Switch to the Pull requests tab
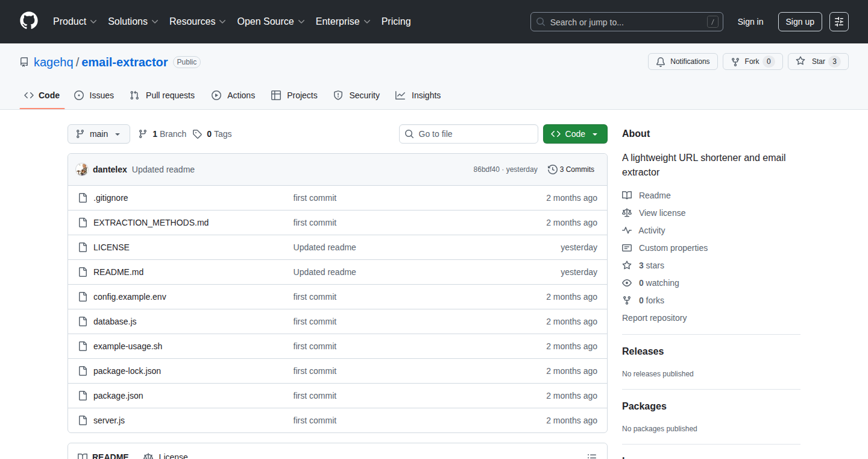 [x=163, y=95]
